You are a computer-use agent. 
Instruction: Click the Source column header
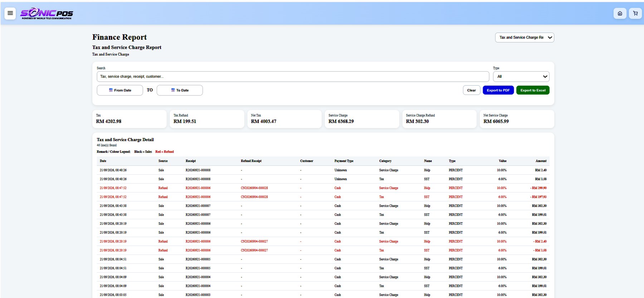(x=163, y=161)
